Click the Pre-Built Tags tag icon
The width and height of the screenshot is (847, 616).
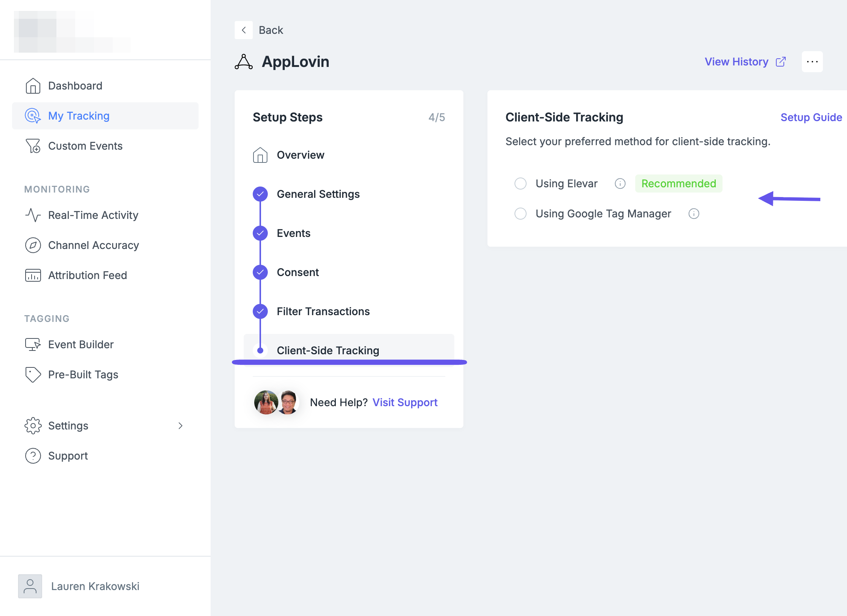[x=33, y=375]
